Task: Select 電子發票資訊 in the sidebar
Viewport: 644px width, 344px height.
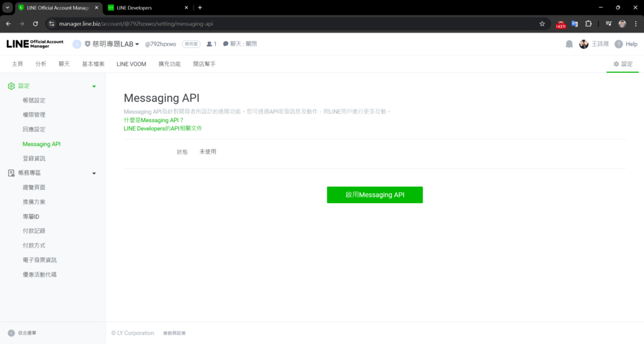Action: pyautogui.click(x=40, y=260)
